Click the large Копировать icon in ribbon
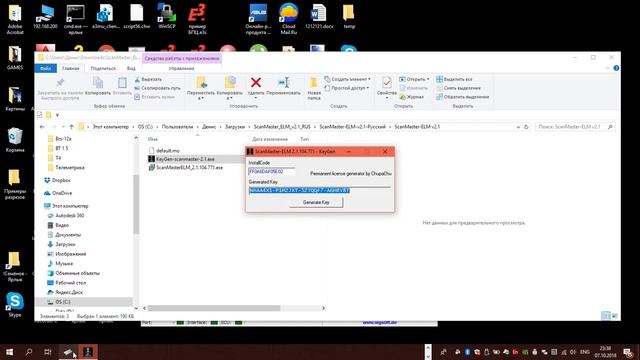640x360 pixels. pos(98,83)
